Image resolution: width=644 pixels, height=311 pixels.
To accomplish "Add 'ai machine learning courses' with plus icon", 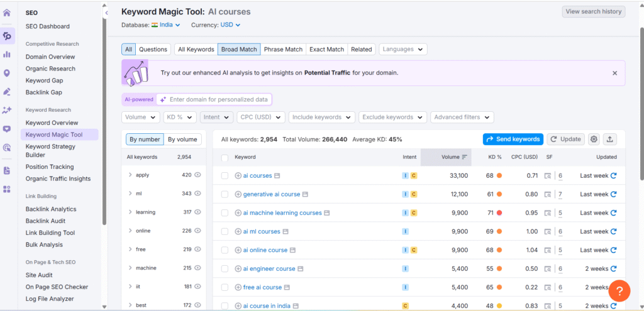I will [238, 213].
